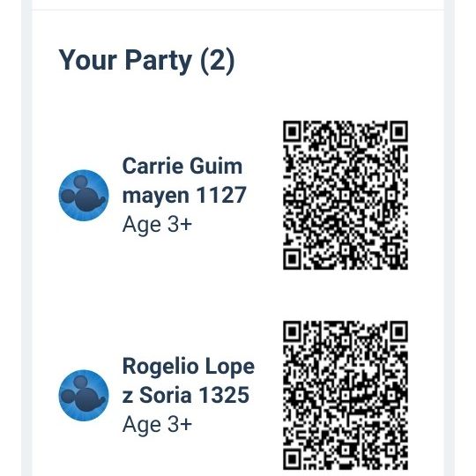
Task: Open Carrie Guimmayen 1127's QR code
Action: (346, 195)
